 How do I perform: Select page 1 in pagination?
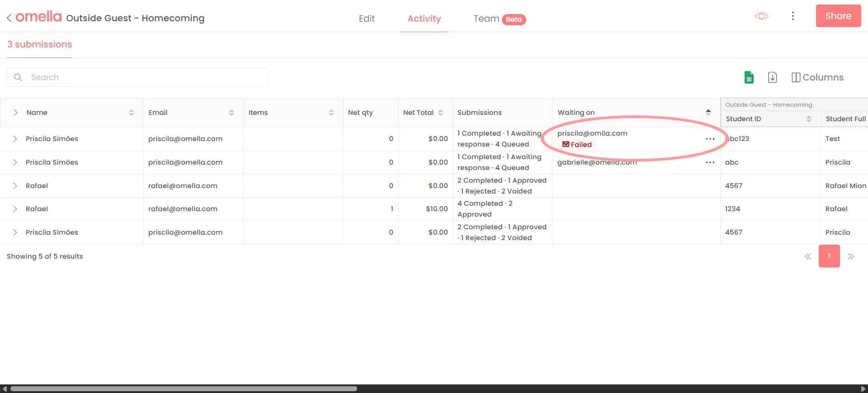pos(829,256)
